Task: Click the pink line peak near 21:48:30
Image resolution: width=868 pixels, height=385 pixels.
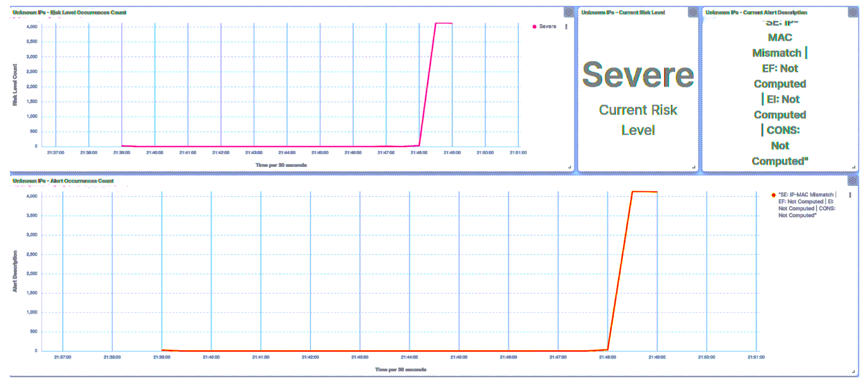Action: pos(436,24)
